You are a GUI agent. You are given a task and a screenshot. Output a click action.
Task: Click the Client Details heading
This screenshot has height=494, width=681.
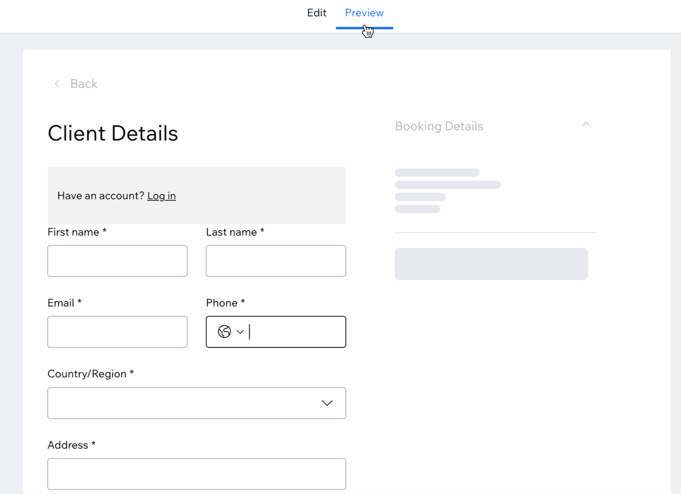[113, 133]
